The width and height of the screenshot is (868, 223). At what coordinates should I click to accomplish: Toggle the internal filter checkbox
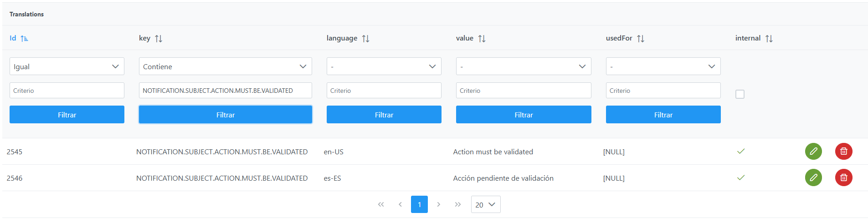click(x=740, y=94)
